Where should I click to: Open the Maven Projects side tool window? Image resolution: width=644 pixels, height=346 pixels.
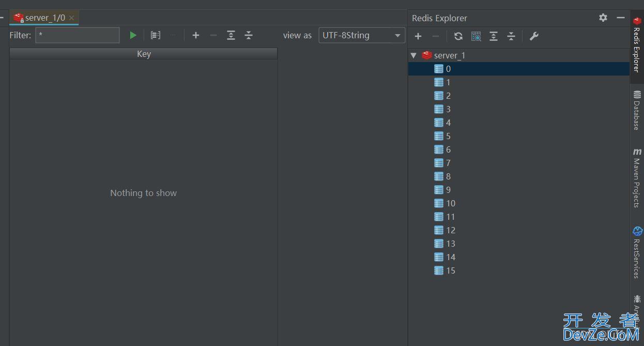637,178
